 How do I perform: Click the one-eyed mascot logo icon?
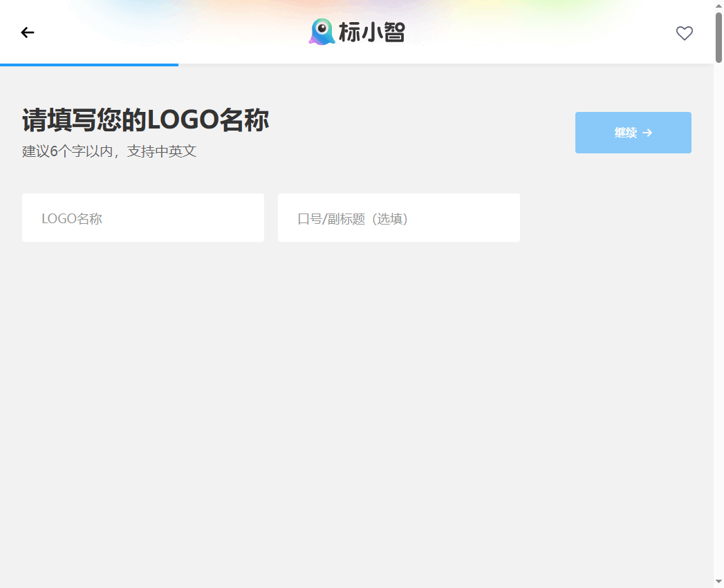[x=322, y=32]
